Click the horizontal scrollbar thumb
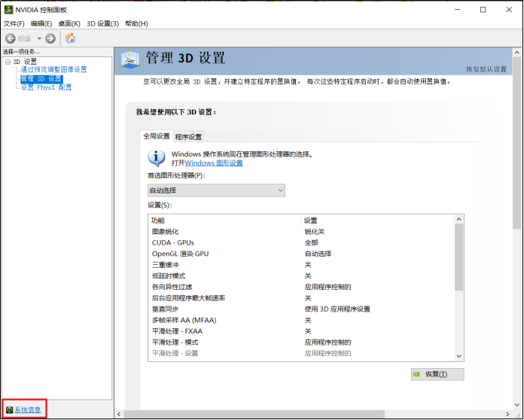524x420 pixels. click(x=254, y=414)
